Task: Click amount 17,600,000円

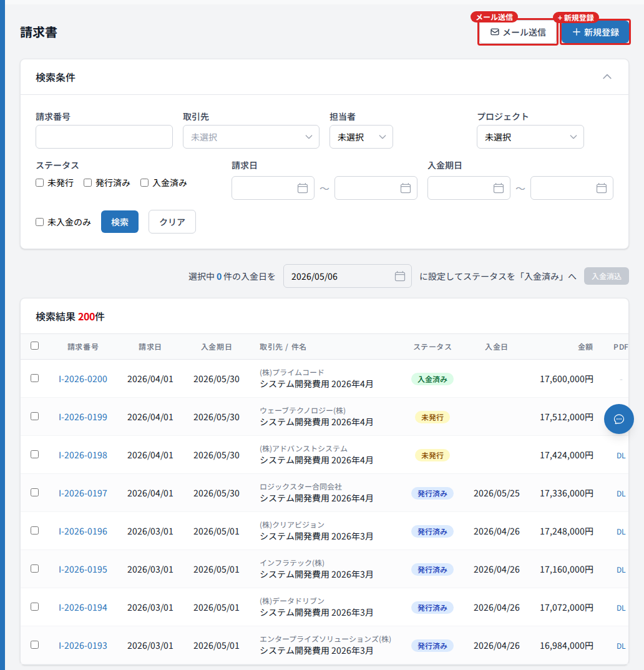Action: 566,379
